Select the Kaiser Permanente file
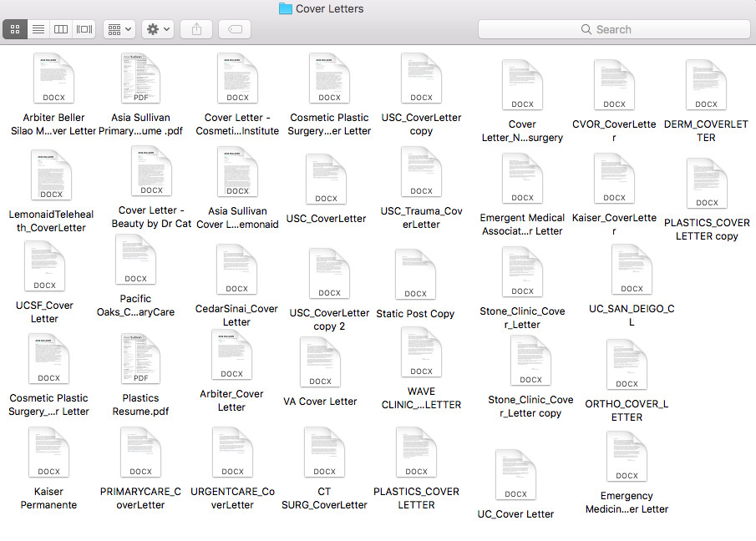This screenshot has width=756, height=541. click(x=48, y=453)
